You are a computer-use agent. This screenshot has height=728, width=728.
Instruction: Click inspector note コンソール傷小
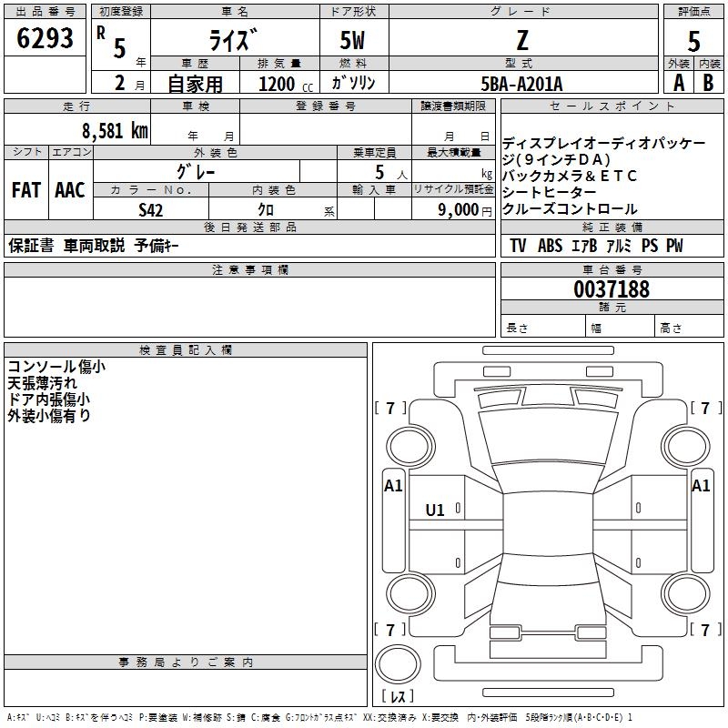(x=56, y=367)
